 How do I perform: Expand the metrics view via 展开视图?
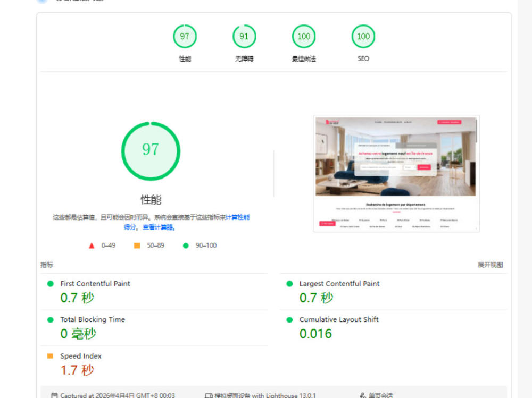pyautogui.click(x=491, y=265)
